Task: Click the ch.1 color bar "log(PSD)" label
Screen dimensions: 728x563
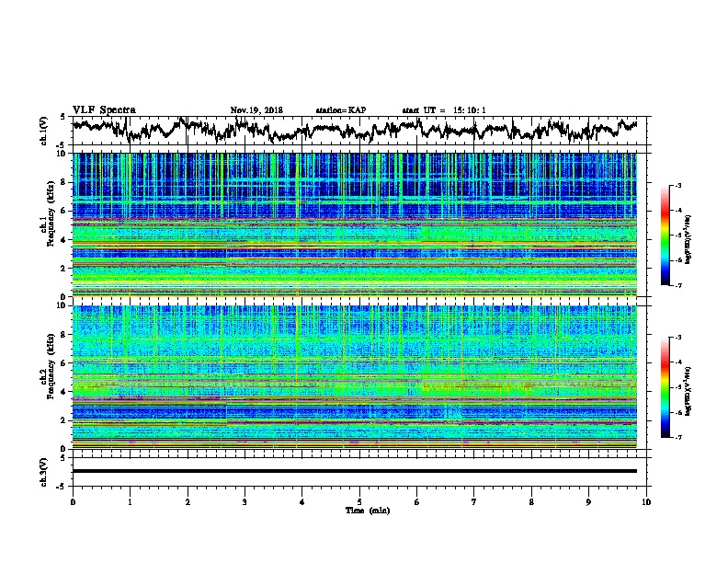Action: pyautogui.click(x=688, y=239)
